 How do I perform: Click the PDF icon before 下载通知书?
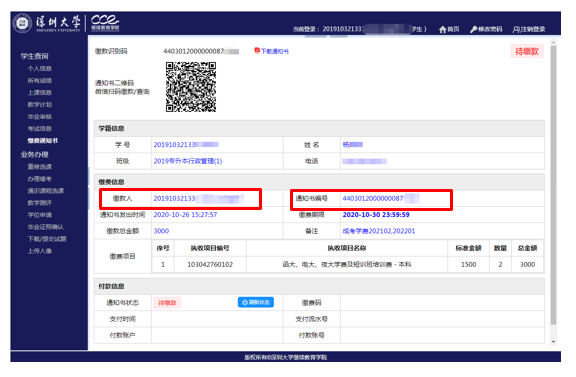click(257, 51)
